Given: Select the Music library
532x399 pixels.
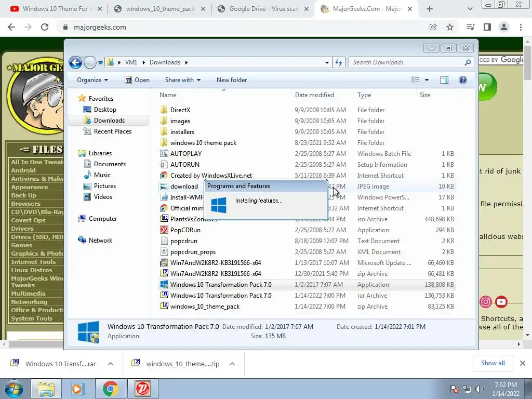Looking at the screenshot, I should click(102, 175).
